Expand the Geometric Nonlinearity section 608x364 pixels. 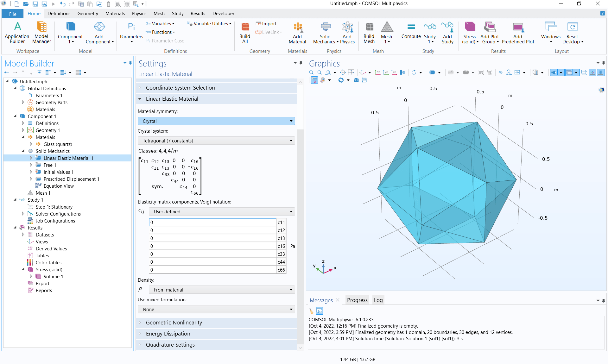[174, 323]
